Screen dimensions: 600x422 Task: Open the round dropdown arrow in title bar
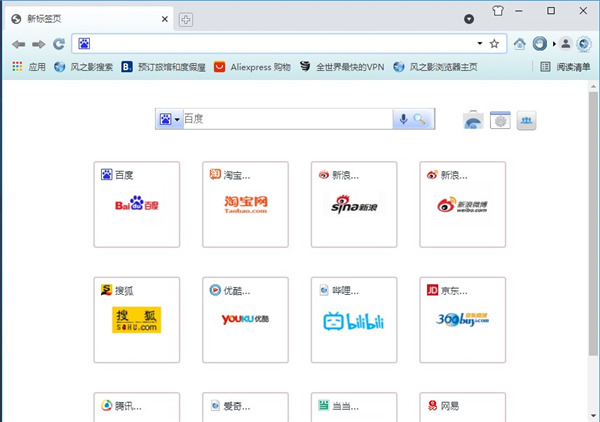click(469, 19)
